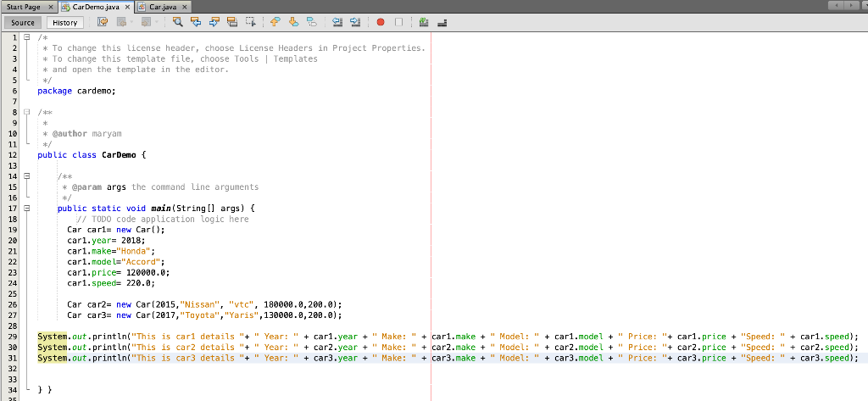Click 'Car car1= new Car();' line

point(116,230)
